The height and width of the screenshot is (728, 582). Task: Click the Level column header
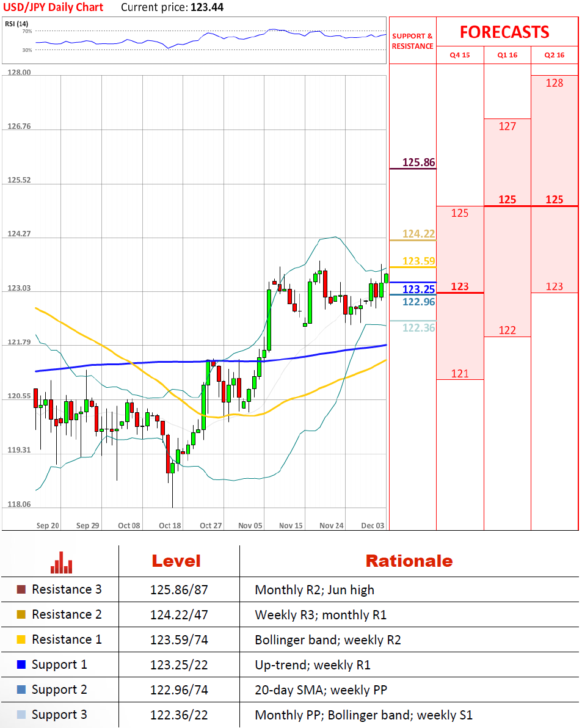[176, 561]
